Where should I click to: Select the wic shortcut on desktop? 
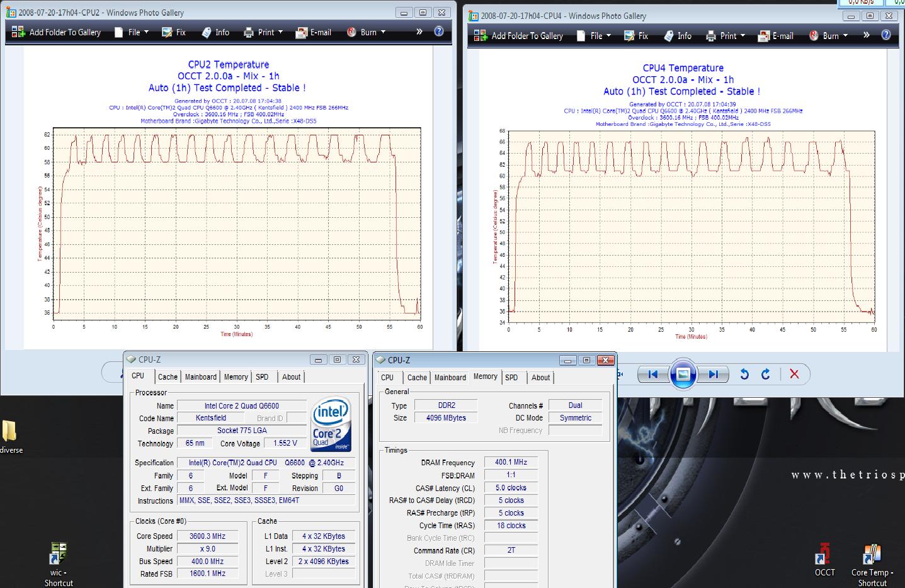point(58,564)
